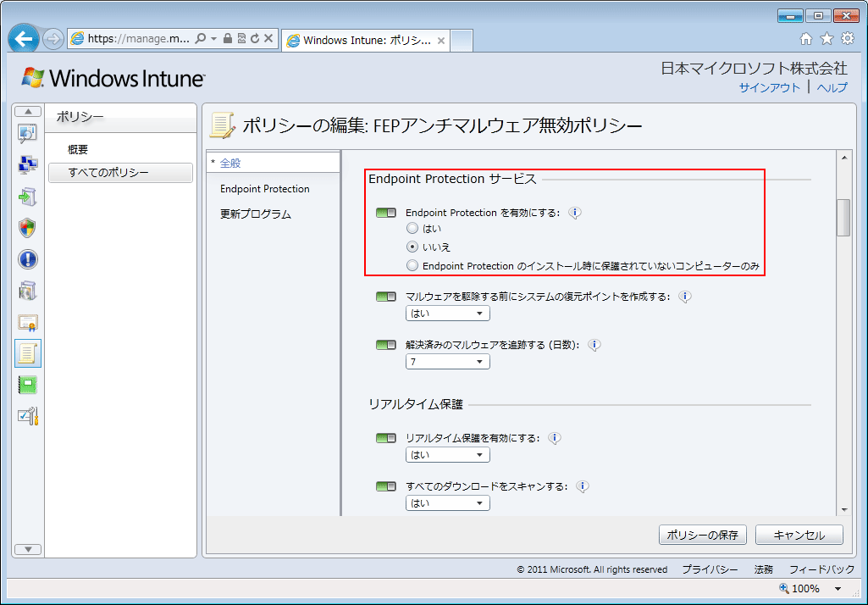Select the Endpoint Protection settings section

coord(264,189)
